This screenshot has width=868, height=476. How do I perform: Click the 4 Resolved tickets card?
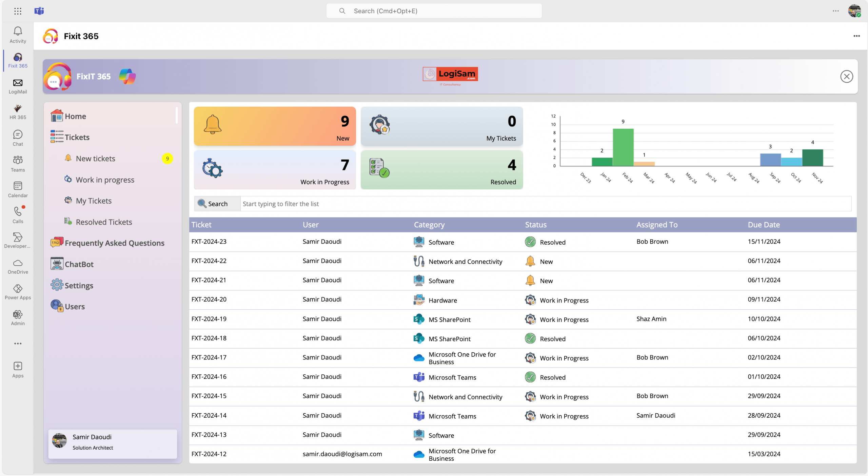pos(441,169)
